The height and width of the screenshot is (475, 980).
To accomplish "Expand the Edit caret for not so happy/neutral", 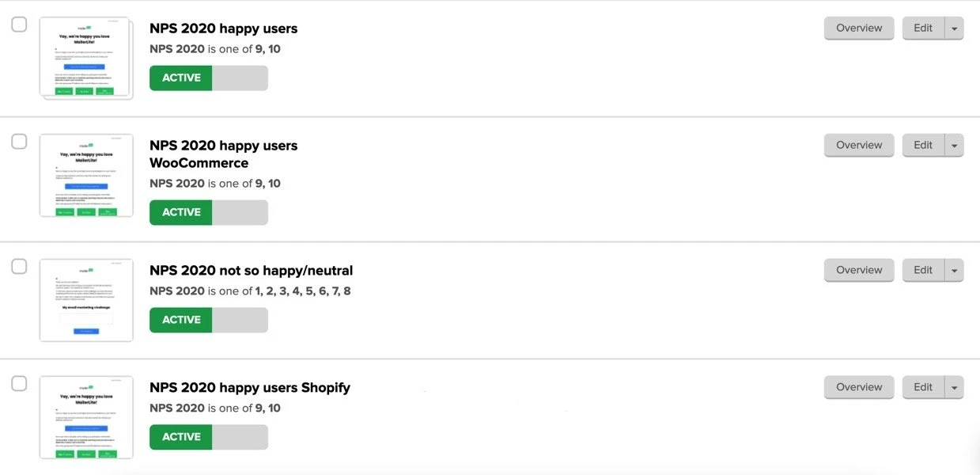I will pos(954,271).
